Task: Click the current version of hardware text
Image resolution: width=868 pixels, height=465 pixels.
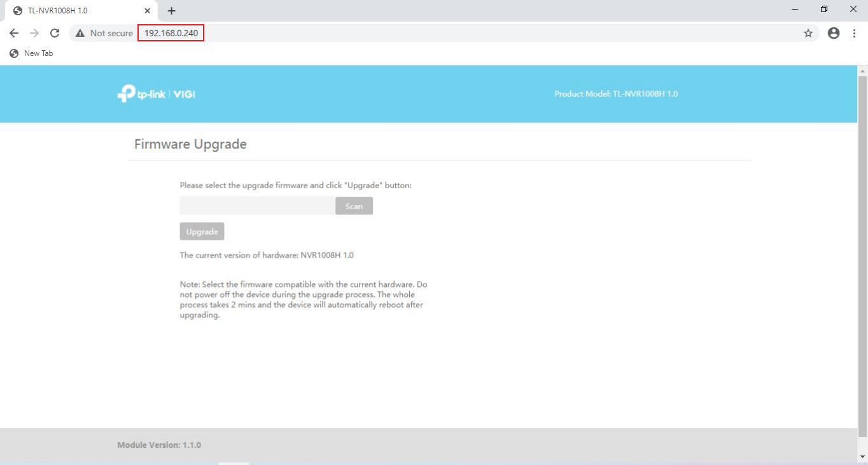Action: (267, 255)
